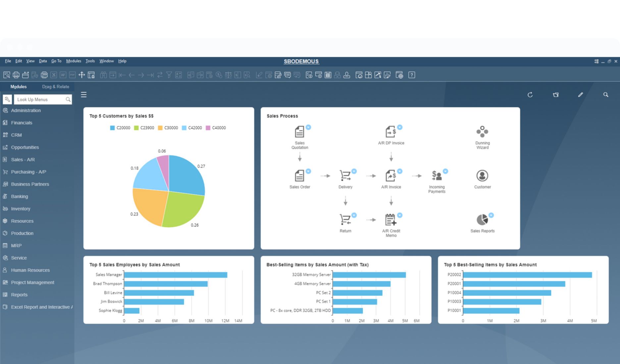The height and width of the screenshot is (364, 620).
Task: Switch to the Drag & Relate tab
Action: pos(56,86)
